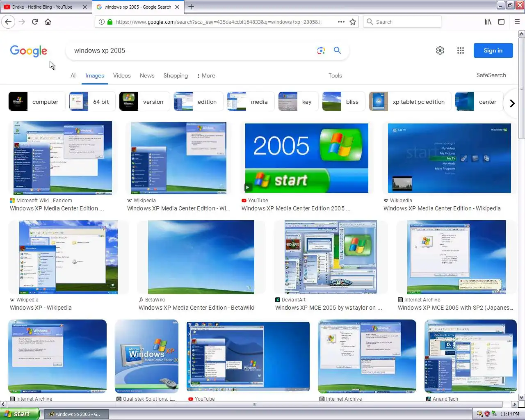Select the News search tab
Screen dimensions: 525x420
click(x=147, y=75)
